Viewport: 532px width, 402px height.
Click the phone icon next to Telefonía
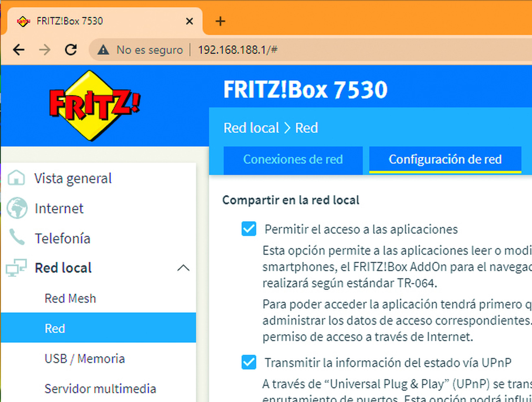tap(17, 237)
